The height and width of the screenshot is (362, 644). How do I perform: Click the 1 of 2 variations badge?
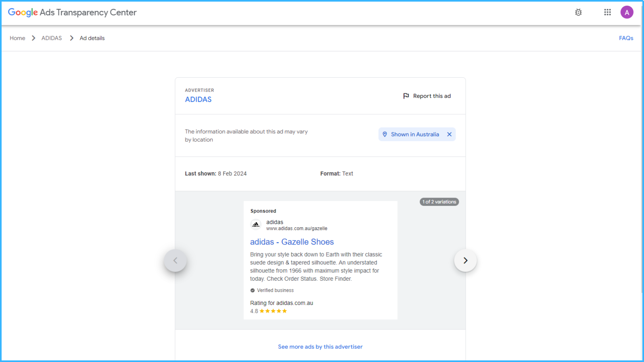click(439, 202)
